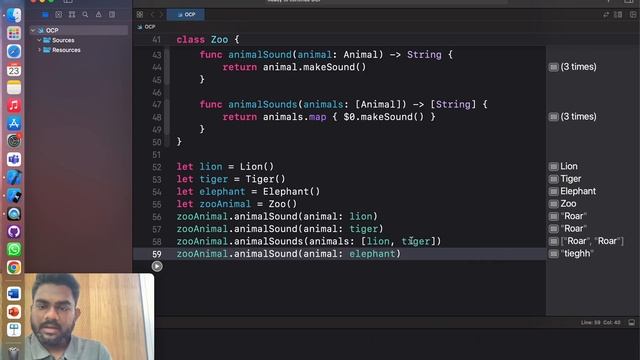Open Google Chrome from the Dock

click(14, 268)
